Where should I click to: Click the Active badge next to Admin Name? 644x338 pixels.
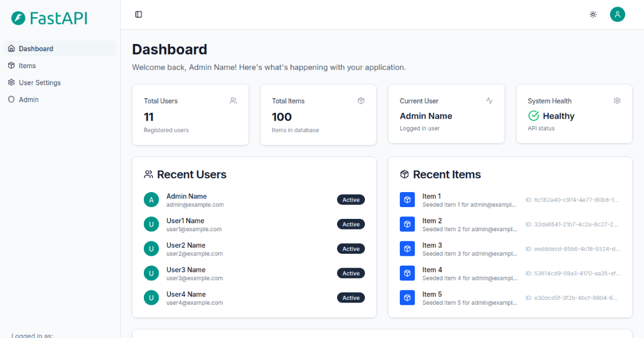[x=350, y=200]
